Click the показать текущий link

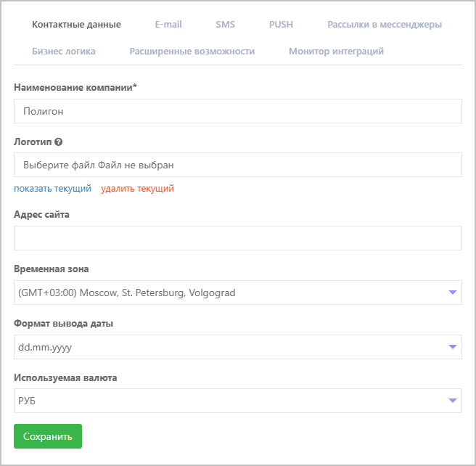[x=52, y=189]
